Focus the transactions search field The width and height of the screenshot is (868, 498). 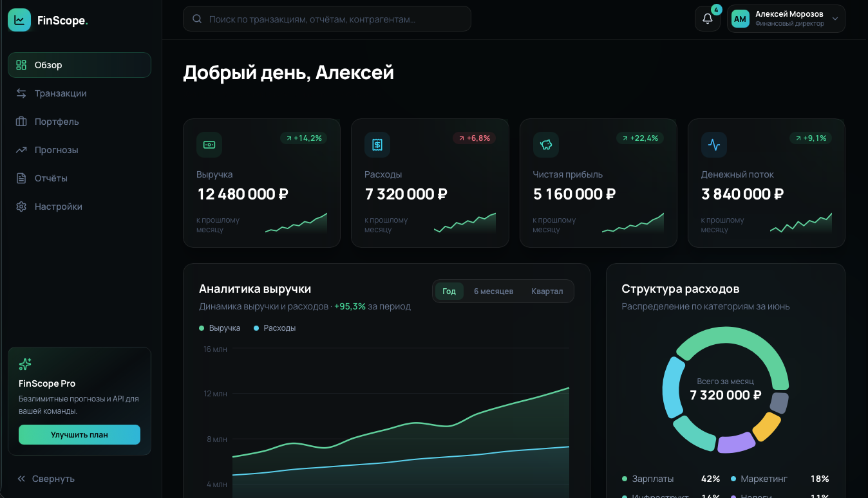[327, 19]
